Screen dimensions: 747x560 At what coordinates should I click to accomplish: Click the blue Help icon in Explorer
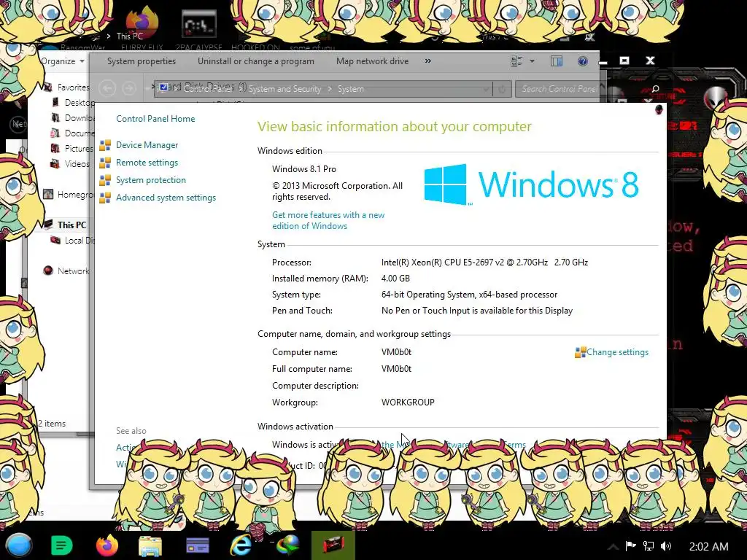coord(583,61)
